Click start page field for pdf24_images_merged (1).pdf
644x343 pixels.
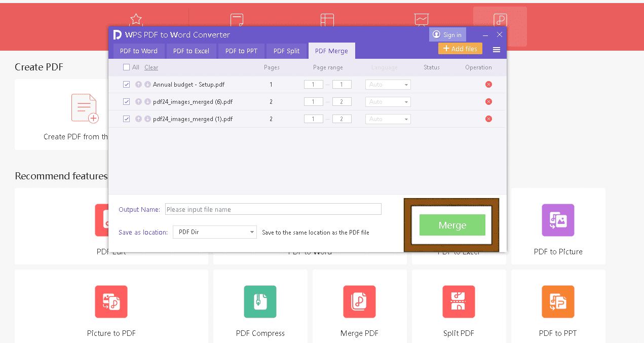[314, 119]
